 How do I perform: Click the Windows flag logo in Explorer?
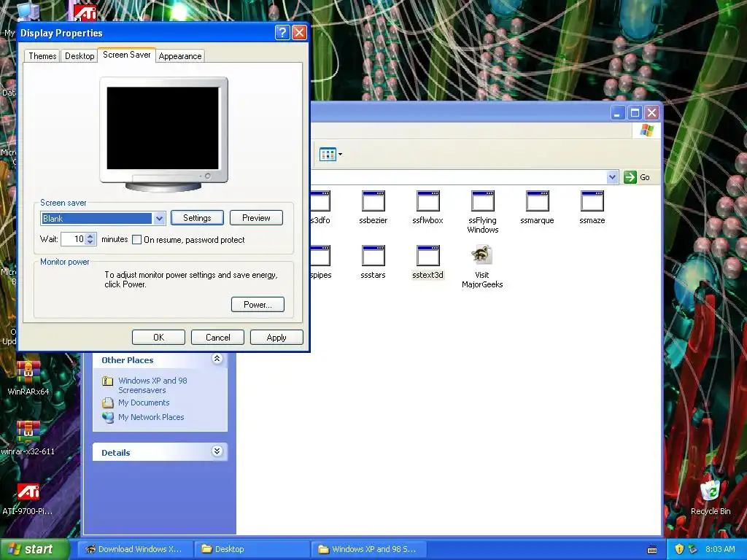pyautogui.click(x=646, y=131)
